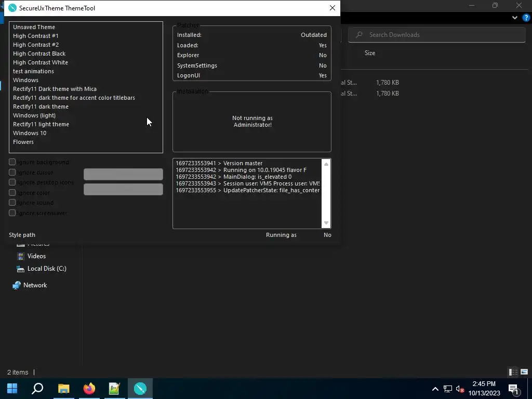
Task: Click log scrollbar down arrow
Action: click(326, 223)
